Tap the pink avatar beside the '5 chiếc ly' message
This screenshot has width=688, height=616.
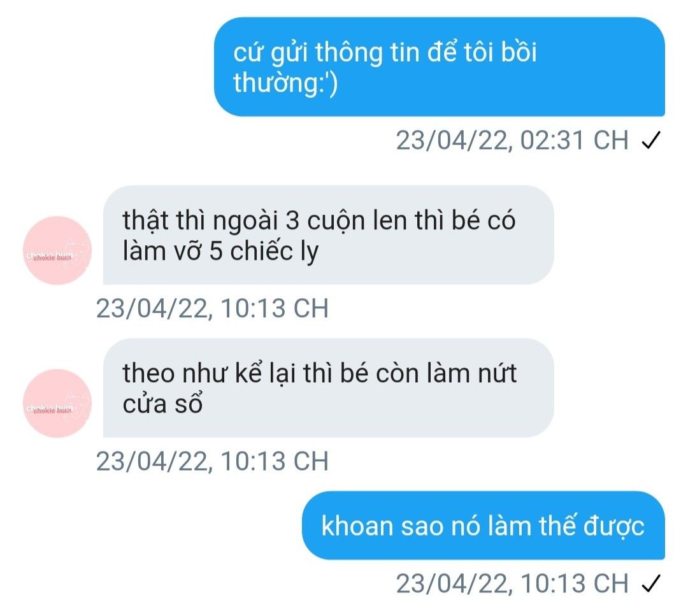[57, 250]
